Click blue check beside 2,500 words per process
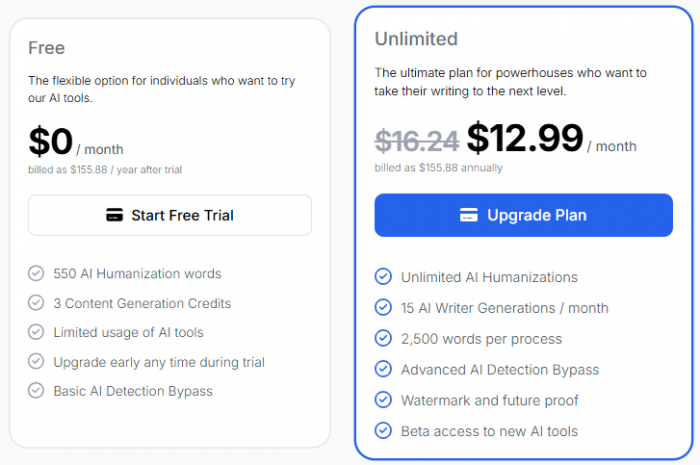Screen dimensions: 700x465 coord(383,338)
